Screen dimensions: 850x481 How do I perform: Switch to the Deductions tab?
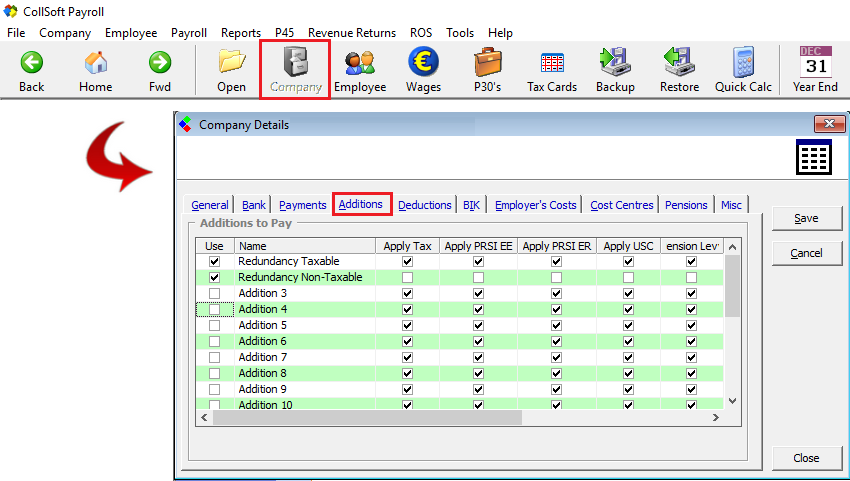[x=424, y=205]
